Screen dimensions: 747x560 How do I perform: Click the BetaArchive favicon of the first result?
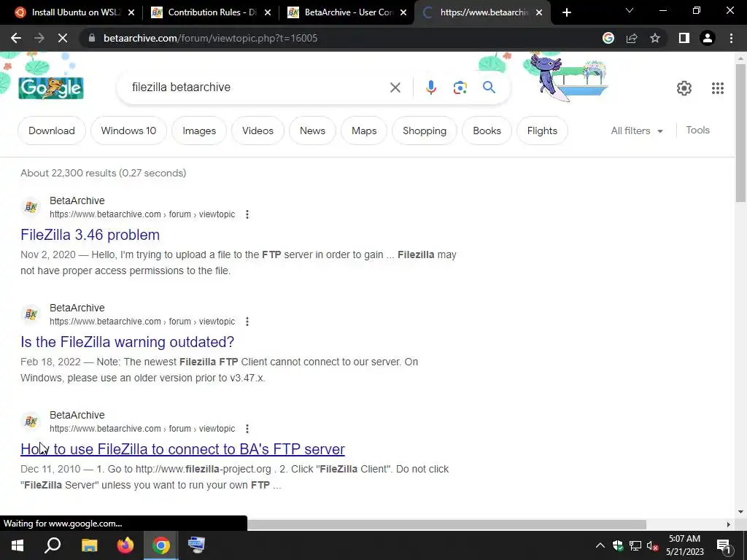click(31, 207)
